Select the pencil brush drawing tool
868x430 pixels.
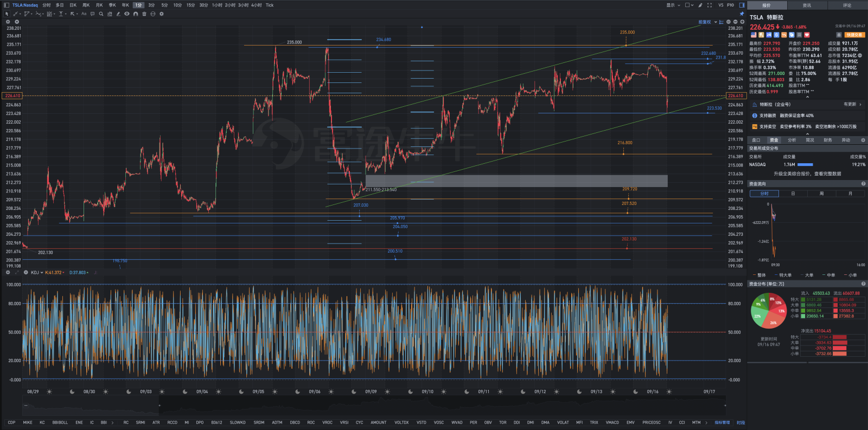[118, 14]
